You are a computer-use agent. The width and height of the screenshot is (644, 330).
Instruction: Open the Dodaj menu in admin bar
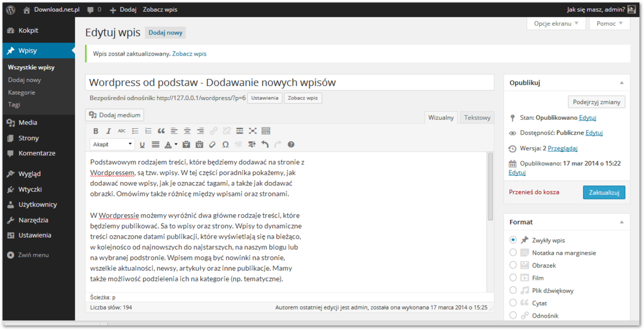click(x=123, y=9)
